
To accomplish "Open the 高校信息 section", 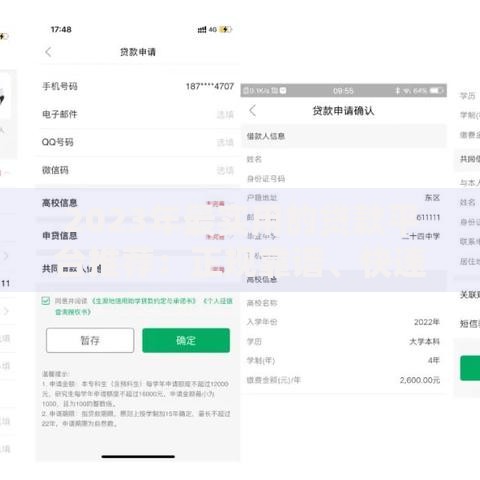I will [x=137, y=203].
